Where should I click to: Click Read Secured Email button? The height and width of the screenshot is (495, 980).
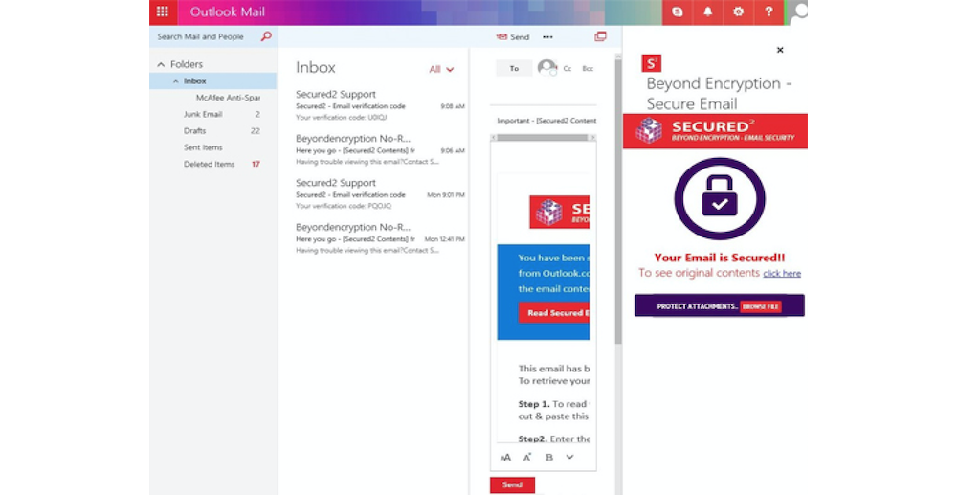554,313
